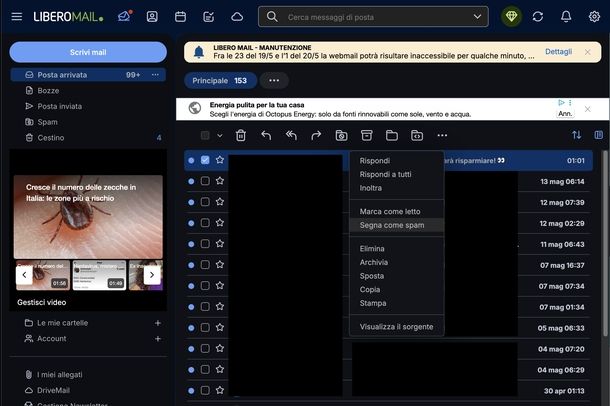Star the message dated 13 mag 06:14
Image resolution: width=610 pixels, height=406 pixels.
tap(220, 181)
